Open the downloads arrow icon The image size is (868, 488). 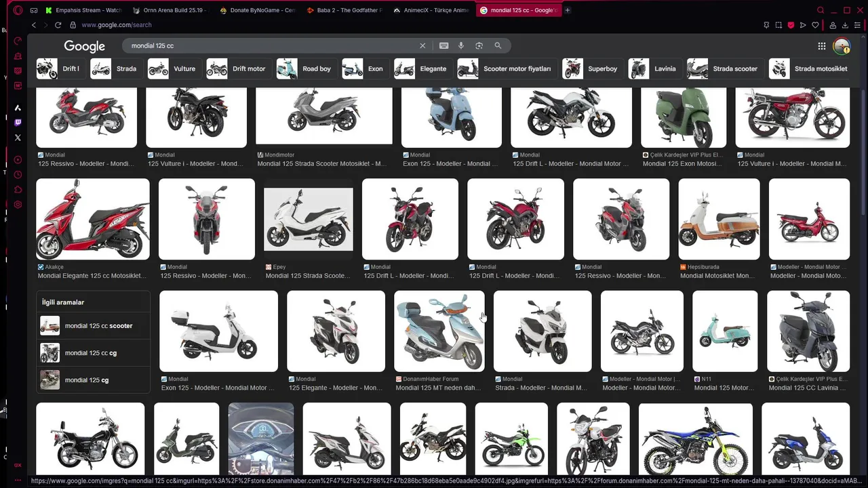[846, 25]
